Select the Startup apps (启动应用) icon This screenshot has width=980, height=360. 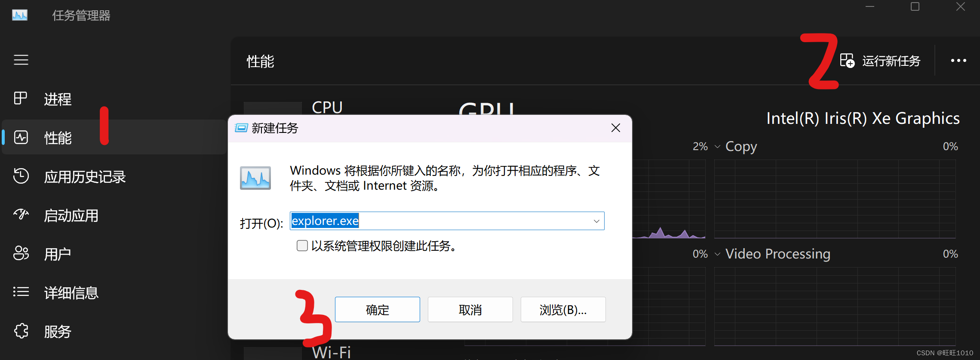point(21,214)
